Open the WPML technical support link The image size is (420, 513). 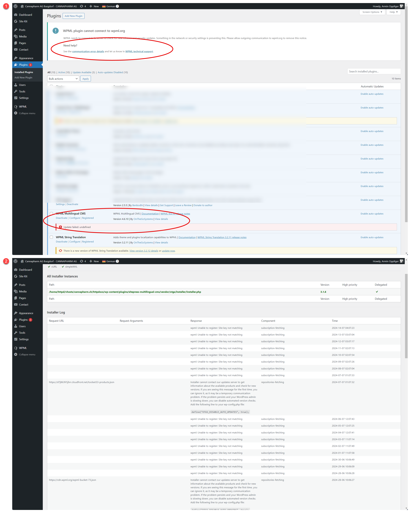coord(139,51)
